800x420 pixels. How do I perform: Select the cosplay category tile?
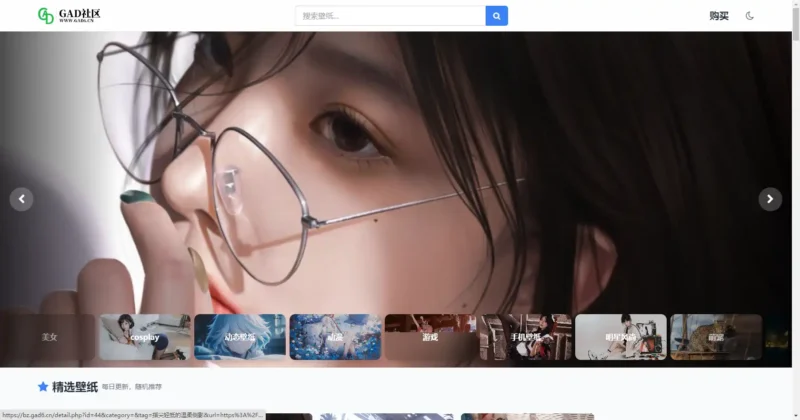pyautogui.click(x=145, y=337)
